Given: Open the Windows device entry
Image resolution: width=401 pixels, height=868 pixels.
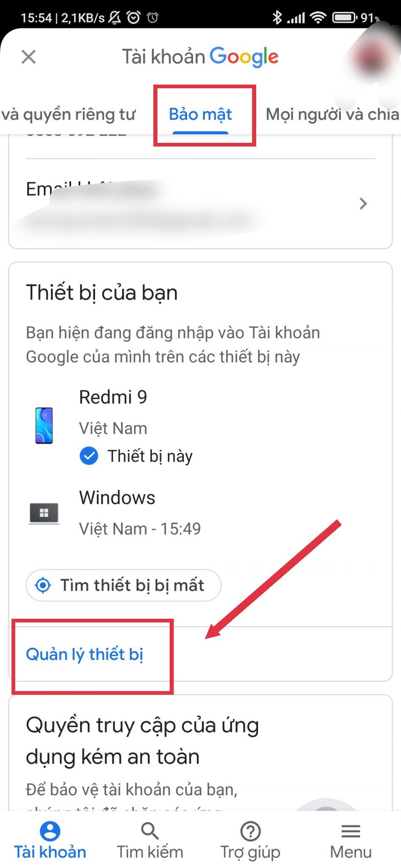Looking at the screenshot, I should pos(200,513).
